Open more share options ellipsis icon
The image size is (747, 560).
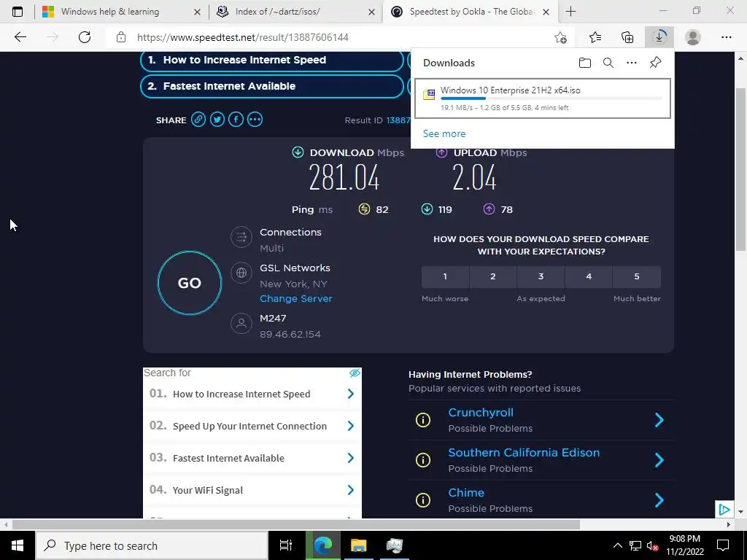(x=255, y=120)
